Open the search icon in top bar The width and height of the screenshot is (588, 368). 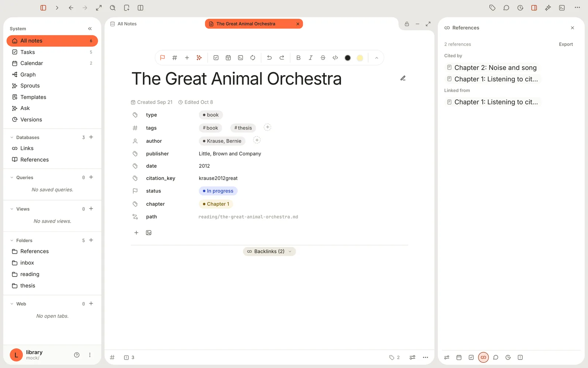(113, 8)
